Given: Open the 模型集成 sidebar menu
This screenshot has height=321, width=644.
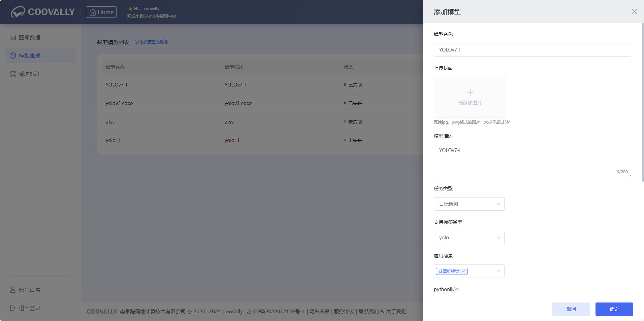Looking at the screenshot, I should coord(40,56).
